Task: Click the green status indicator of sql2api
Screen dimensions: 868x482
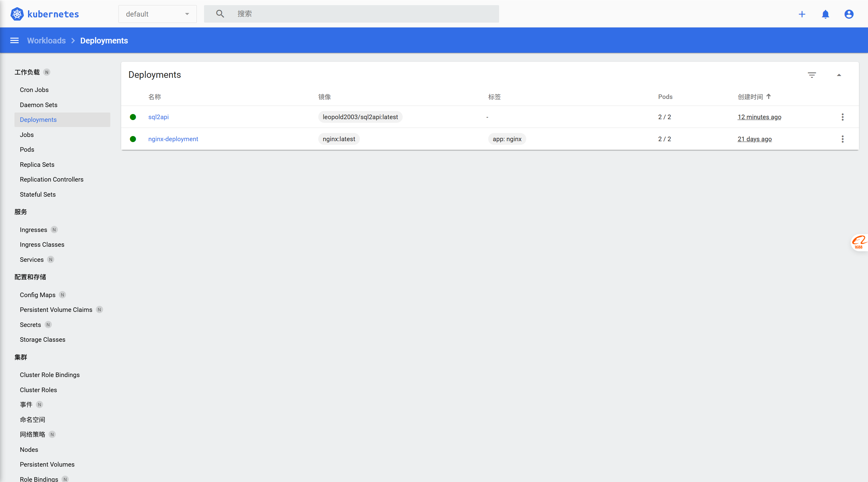Action: (x=133, y=117)
